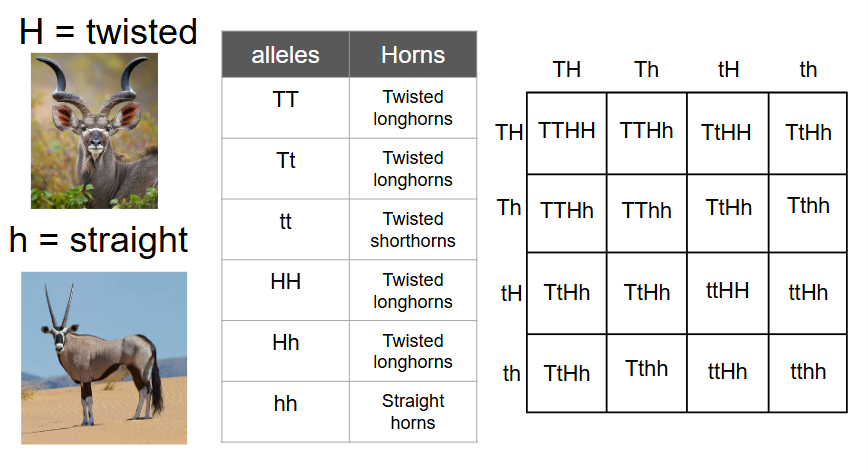Image resolution: width=868 pixels, height=472 pixels.
Task: Select the 'Twisted shorthorns' cell
Action: click(x=413, y=230)
